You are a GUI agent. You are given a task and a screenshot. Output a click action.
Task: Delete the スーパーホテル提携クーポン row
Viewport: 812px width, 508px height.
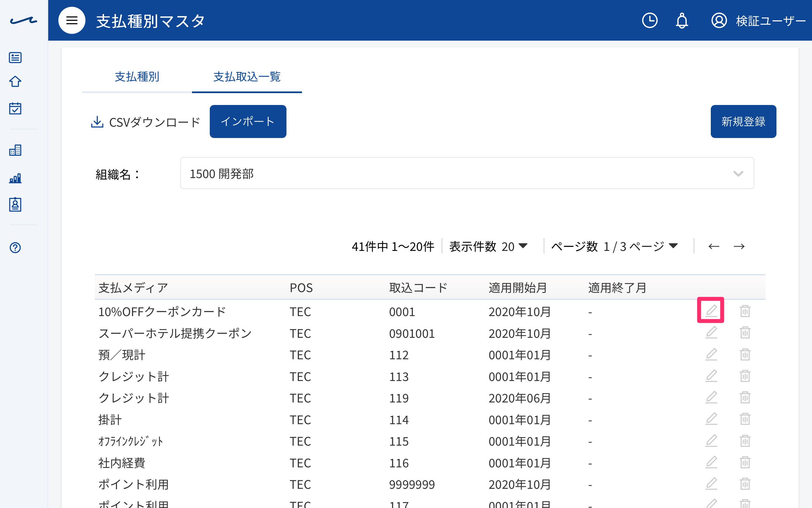tap(745, 333)
